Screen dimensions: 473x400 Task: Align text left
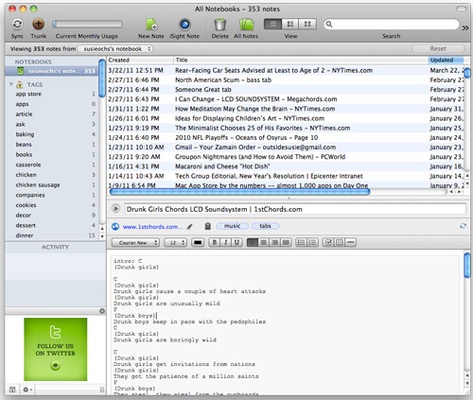pos(252,243)
